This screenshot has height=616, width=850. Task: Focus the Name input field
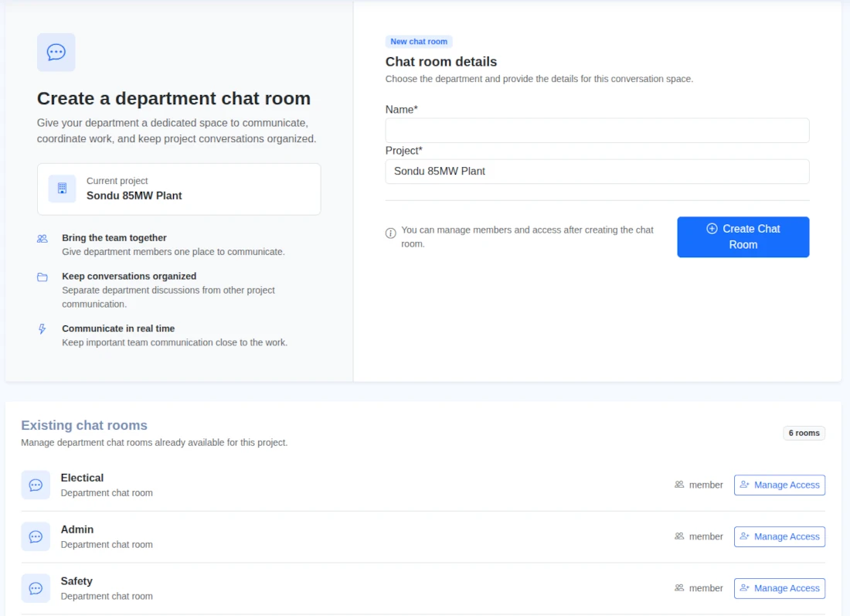pyautogui.click(x=597, y=131)
